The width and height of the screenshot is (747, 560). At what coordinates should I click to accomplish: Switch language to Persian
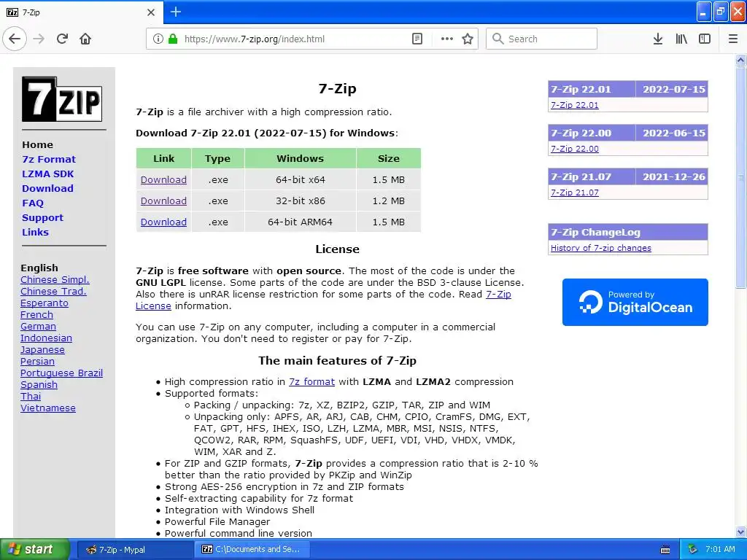(38, 362)
